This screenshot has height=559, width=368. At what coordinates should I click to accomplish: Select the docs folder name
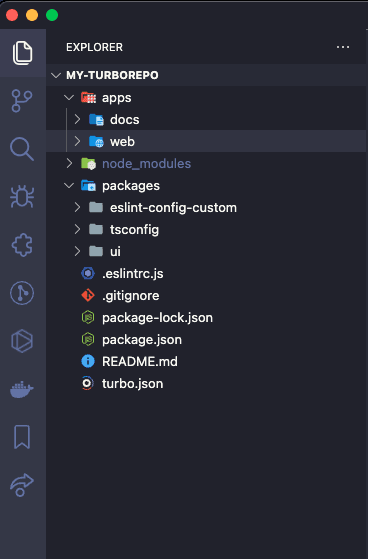point(124,120)
